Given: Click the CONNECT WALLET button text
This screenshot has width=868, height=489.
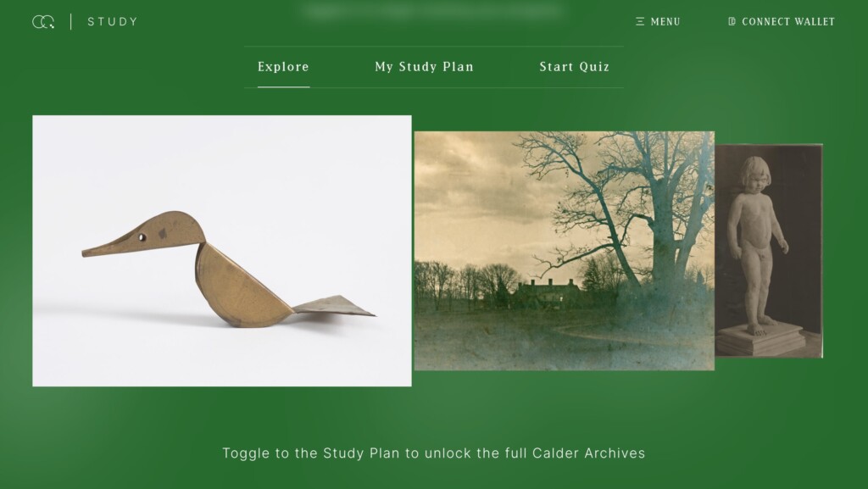Looking at the screenshot, I should [x=788, y=21].
